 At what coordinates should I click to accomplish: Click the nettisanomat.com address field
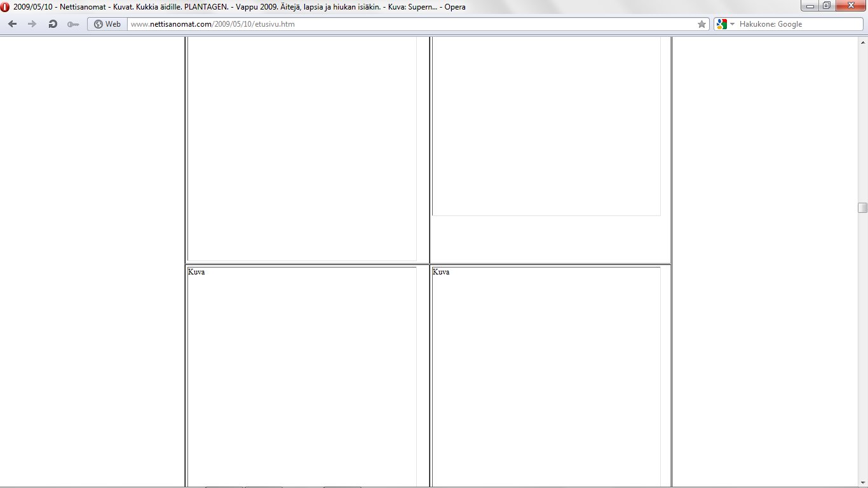coord(407,24)
